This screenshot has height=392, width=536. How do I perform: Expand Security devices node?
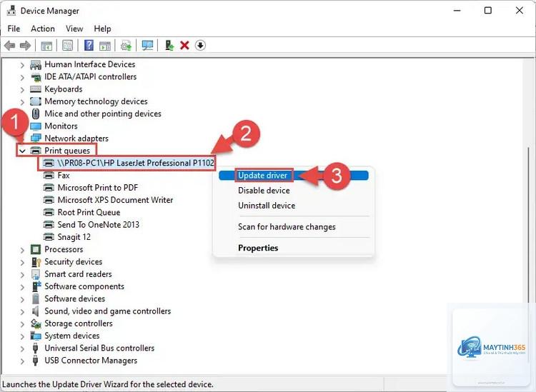click(22, 262)
